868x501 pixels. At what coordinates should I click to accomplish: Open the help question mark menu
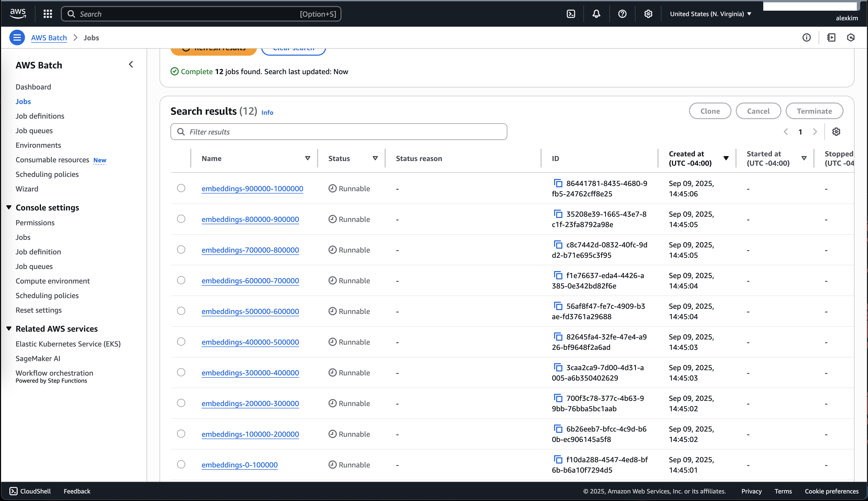(622, 14)
